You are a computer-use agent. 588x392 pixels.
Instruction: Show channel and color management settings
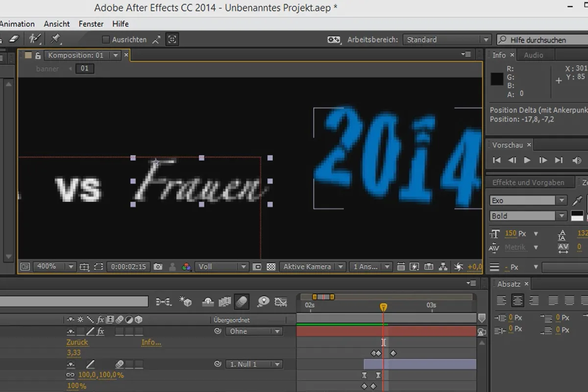(x=186, y=267)
